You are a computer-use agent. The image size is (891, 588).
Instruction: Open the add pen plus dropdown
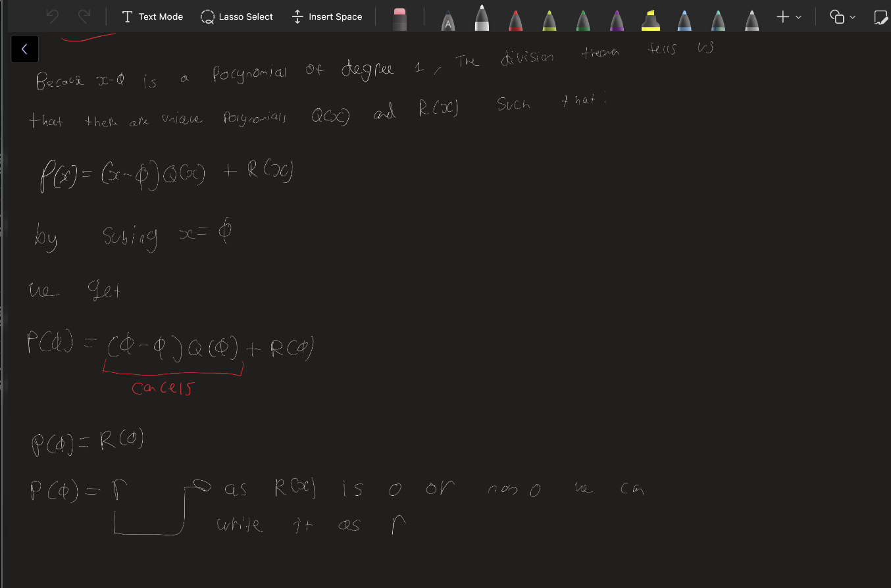788,16
